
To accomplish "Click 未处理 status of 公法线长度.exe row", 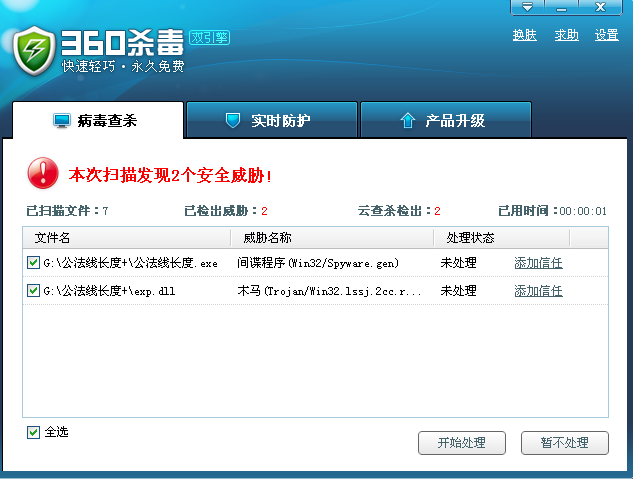I will pyautogui.click(x=458, y=263).
